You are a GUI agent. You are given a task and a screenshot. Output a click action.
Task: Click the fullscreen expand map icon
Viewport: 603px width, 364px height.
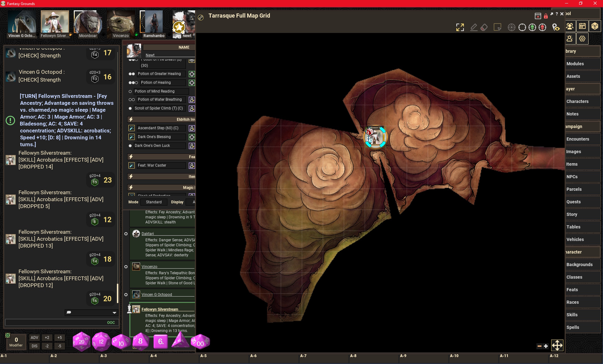[x=460, y=28]
